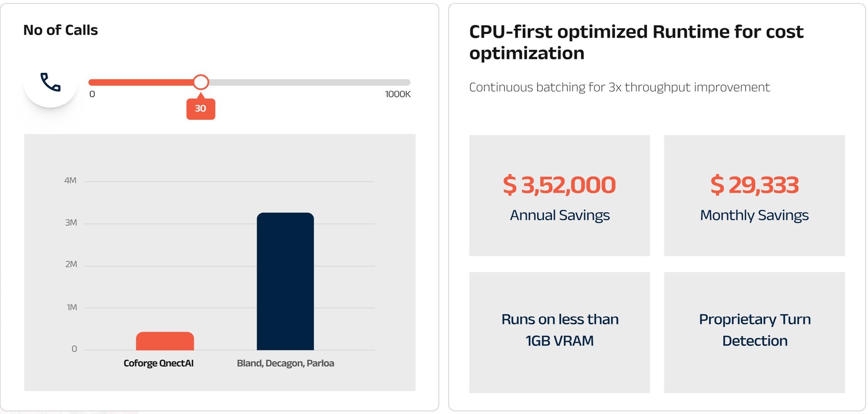Open the CPU-first optimized Runtime heading
This screenshot has width=868, height=414.
(x=636, y=42)
